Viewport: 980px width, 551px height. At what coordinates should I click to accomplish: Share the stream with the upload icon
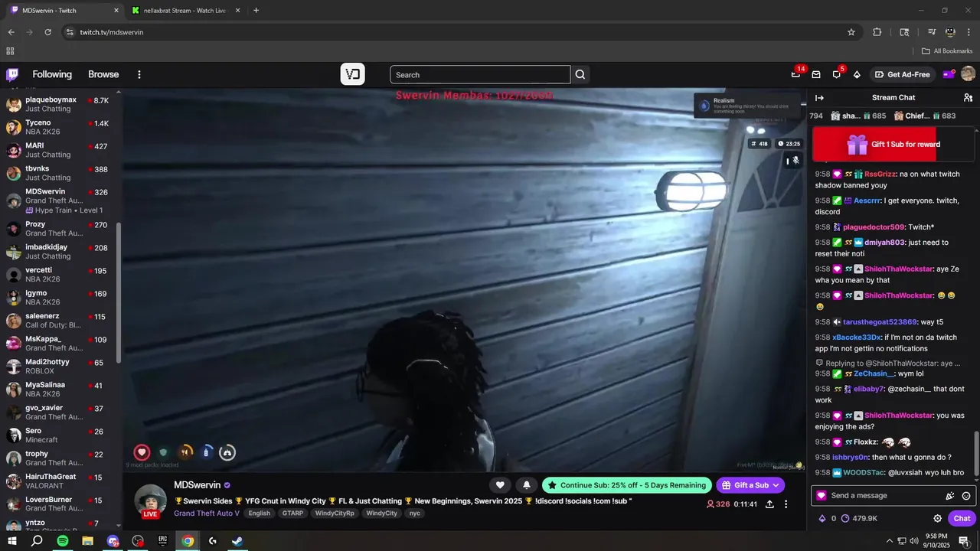coord(769,504)
